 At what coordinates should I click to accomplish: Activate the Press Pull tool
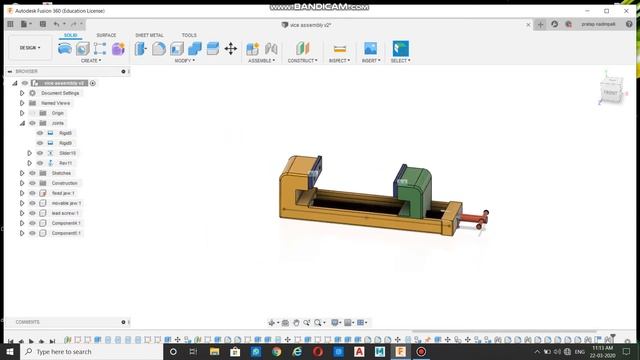pyautogui.click(x=141, y=49)
